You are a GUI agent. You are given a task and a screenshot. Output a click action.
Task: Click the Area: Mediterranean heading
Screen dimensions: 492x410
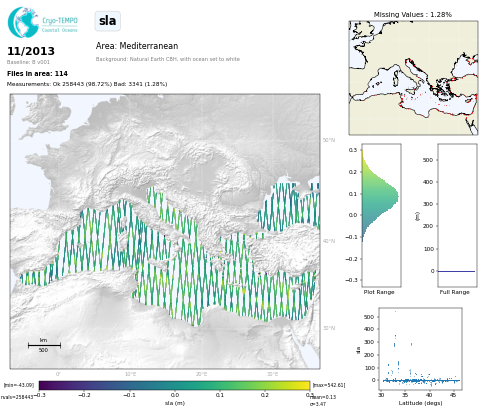tap(137, 46)
